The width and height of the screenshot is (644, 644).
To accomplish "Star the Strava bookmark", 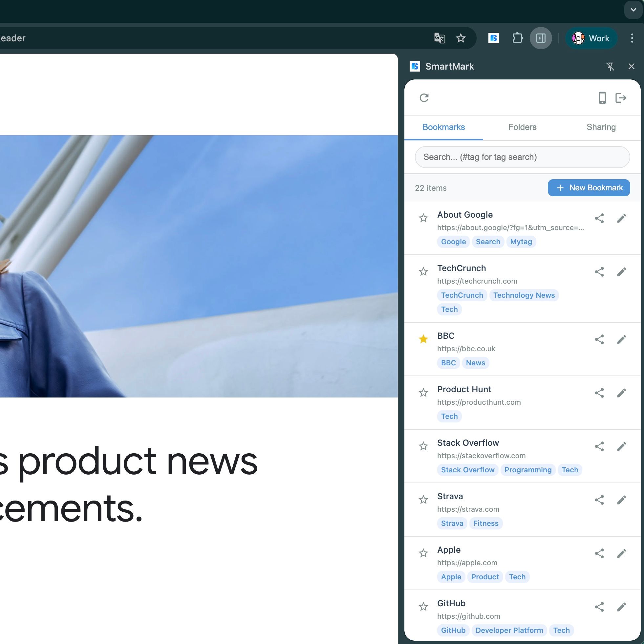I will [423, 500].
